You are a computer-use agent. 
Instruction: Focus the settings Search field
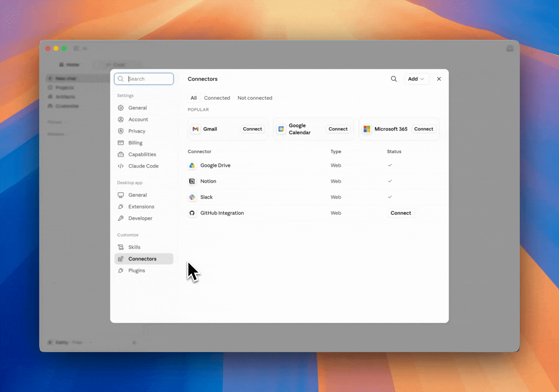click(x=144, y=79)
